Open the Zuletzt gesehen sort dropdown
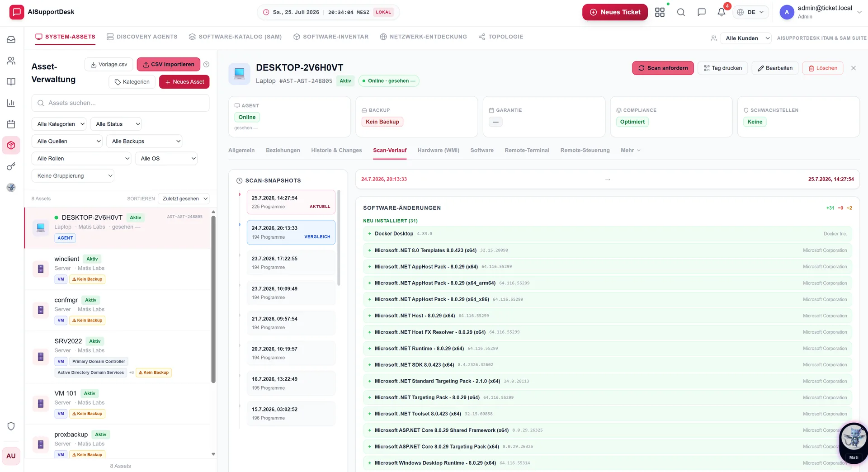Screen dimensions: 868x472 pos(184,198)
